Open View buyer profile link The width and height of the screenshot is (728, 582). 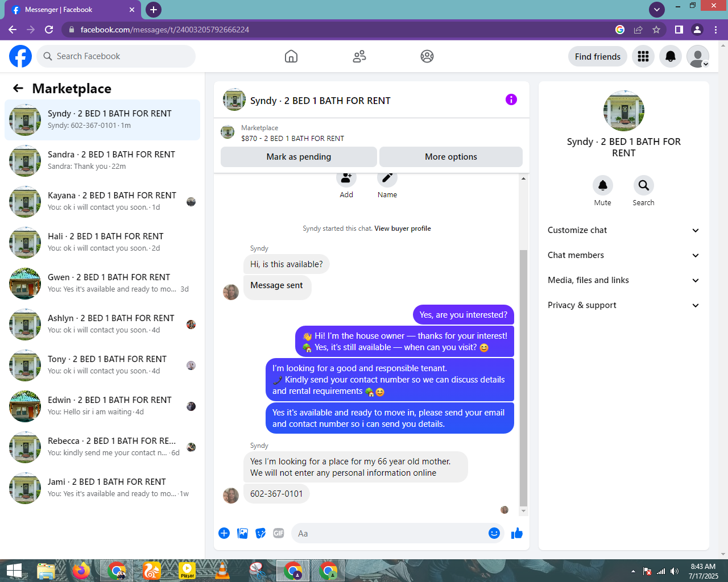pos(403,228)
